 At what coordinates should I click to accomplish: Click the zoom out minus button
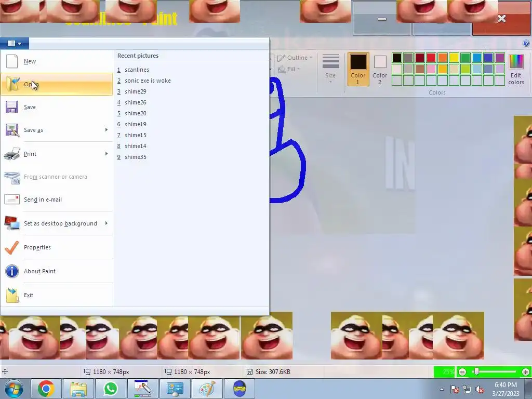(462, 372)
